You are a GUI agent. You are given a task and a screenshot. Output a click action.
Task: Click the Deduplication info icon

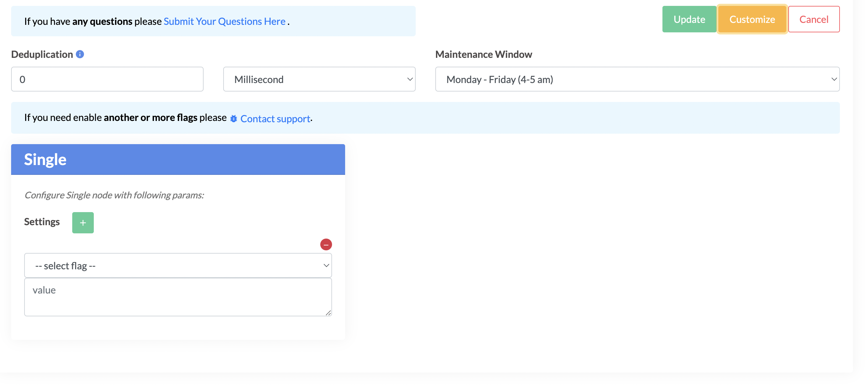pos(80,54)
